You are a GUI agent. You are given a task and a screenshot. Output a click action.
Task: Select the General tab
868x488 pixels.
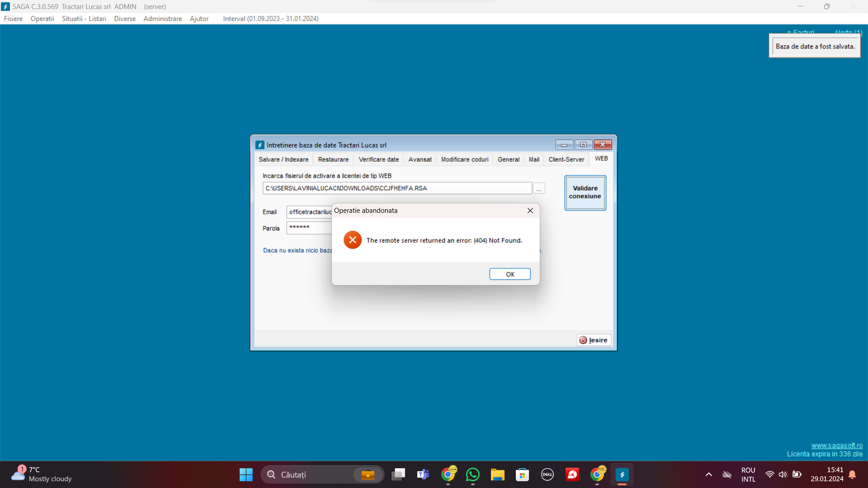pyautogui.click(x=509, y=160)
